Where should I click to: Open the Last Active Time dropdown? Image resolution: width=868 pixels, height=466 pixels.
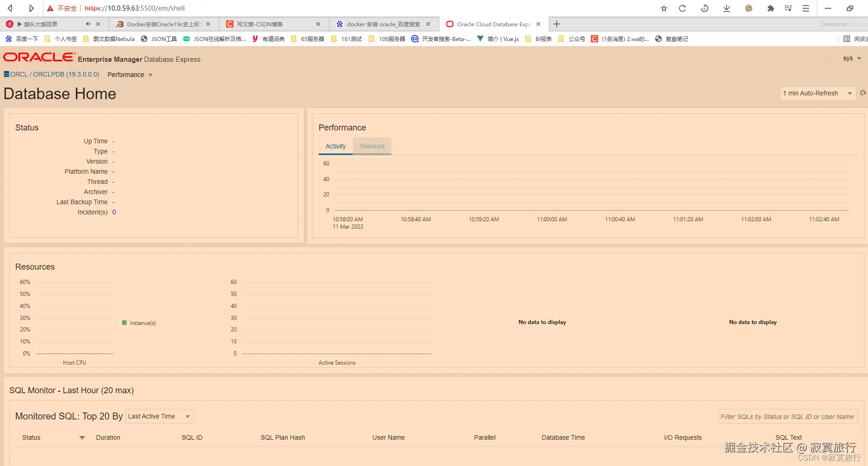pyautogui.click(x=160, y=416)
